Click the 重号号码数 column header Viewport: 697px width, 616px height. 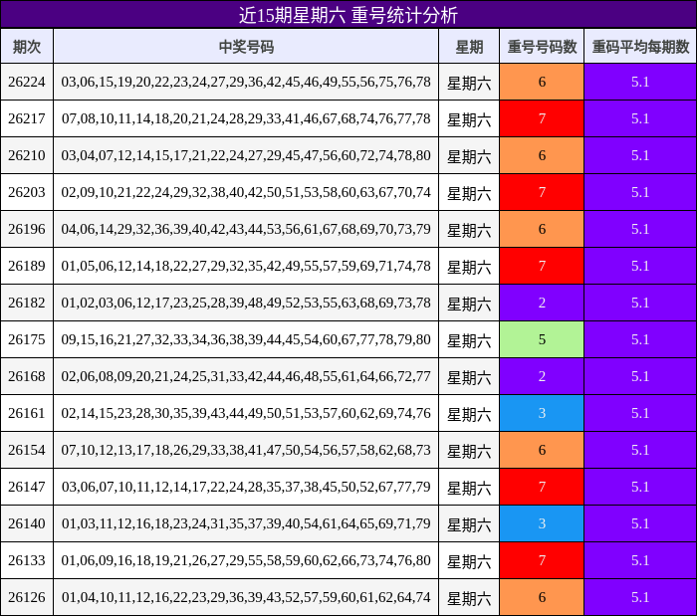click(x=542, y=46)
